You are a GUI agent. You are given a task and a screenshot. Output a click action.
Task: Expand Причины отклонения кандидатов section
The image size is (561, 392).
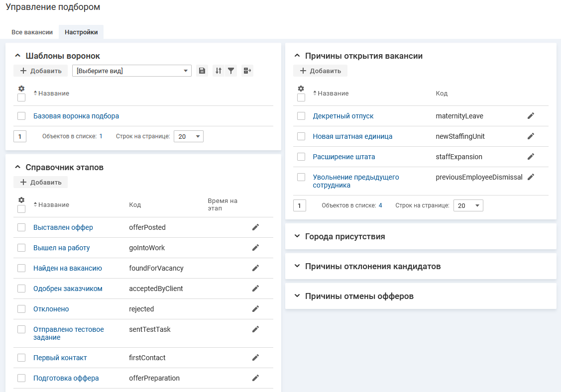coord(372,266)
